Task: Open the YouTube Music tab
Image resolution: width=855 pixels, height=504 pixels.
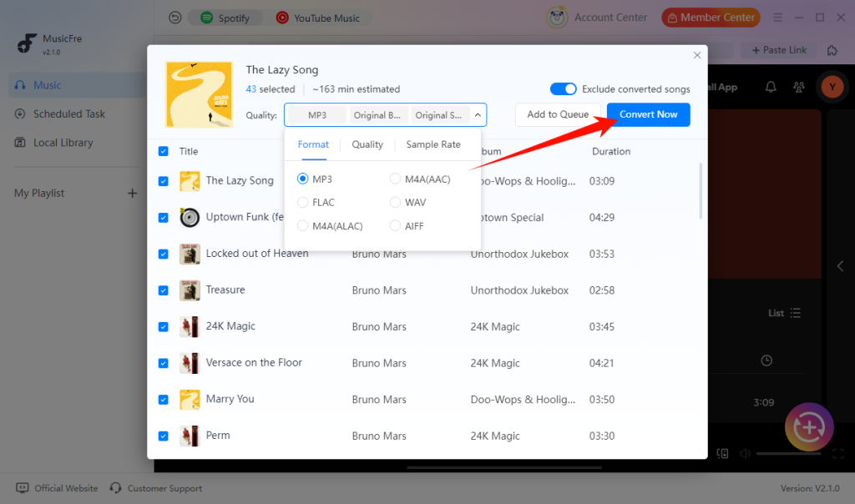Action: [318, 18]
